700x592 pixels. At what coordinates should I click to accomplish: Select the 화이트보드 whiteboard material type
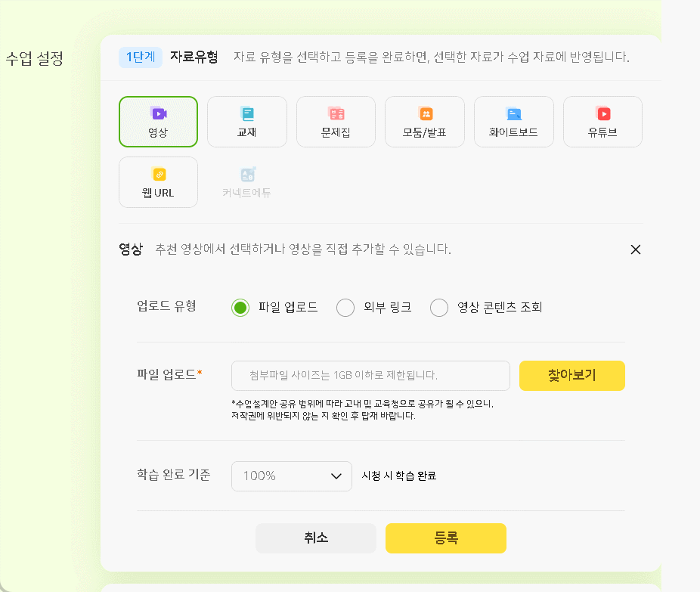click(x=514, y=122)
